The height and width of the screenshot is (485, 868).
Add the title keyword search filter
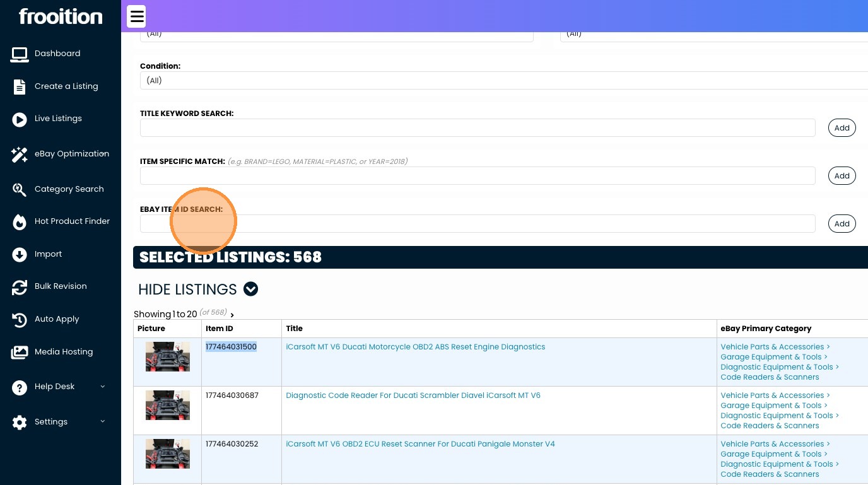tap(842, 128)
